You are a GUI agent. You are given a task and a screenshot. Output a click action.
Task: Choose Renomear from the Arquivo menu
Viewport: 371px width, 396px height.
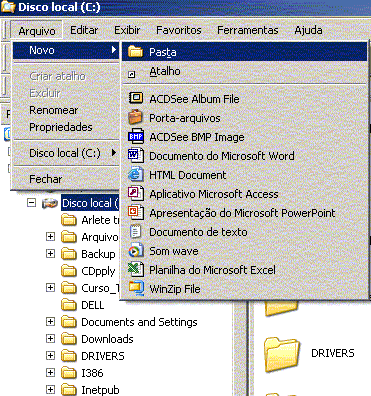[66, 110]
